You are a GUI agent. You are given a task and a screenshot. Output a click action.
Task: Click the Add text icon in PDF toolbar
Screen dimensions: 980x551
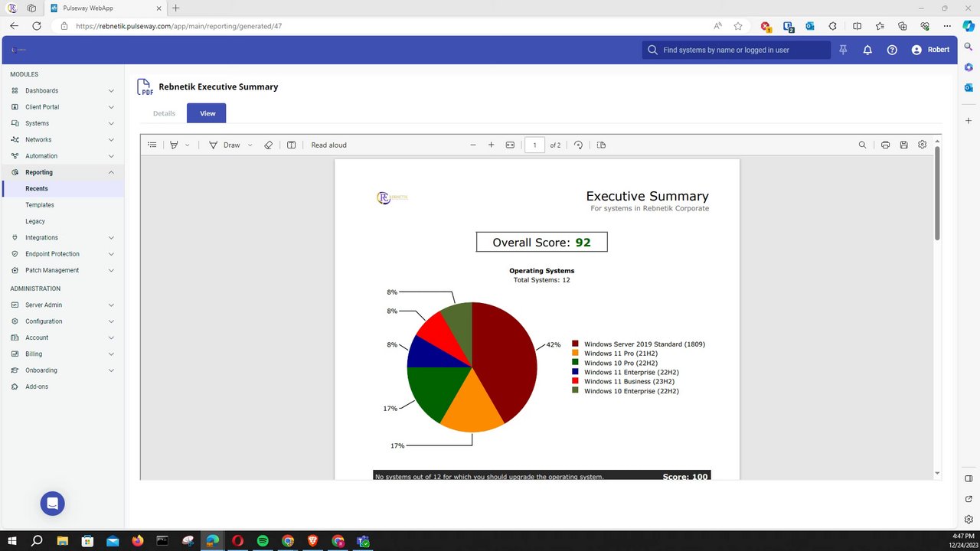coord(291,145)
